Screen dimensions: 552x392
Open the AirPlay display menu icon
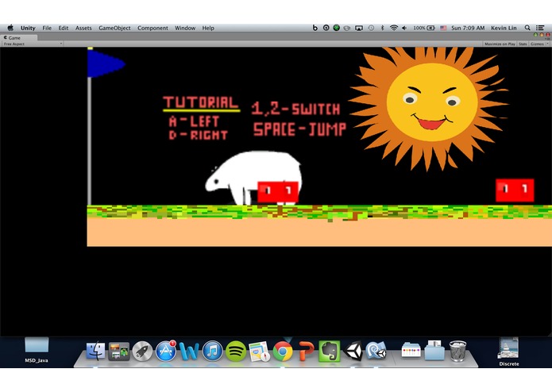[x=359, y=28]
